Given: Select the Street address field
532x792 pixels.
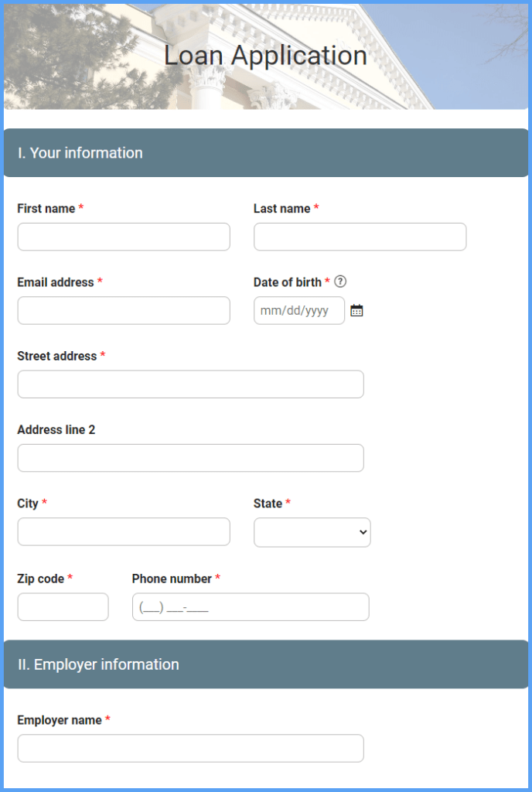Looking at the screenshot, I should coord(190,384).
